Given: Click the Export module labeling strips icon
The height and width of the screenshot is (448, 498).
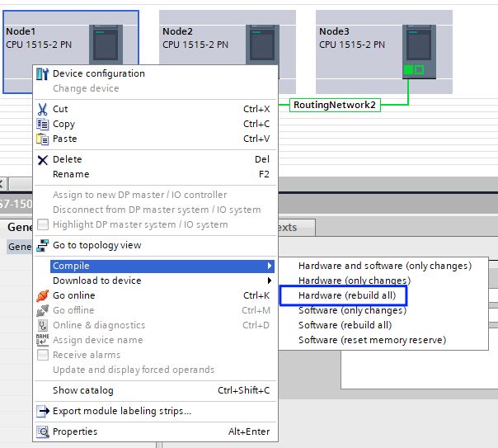Looking at the screenshot, I should coord(43,411).
